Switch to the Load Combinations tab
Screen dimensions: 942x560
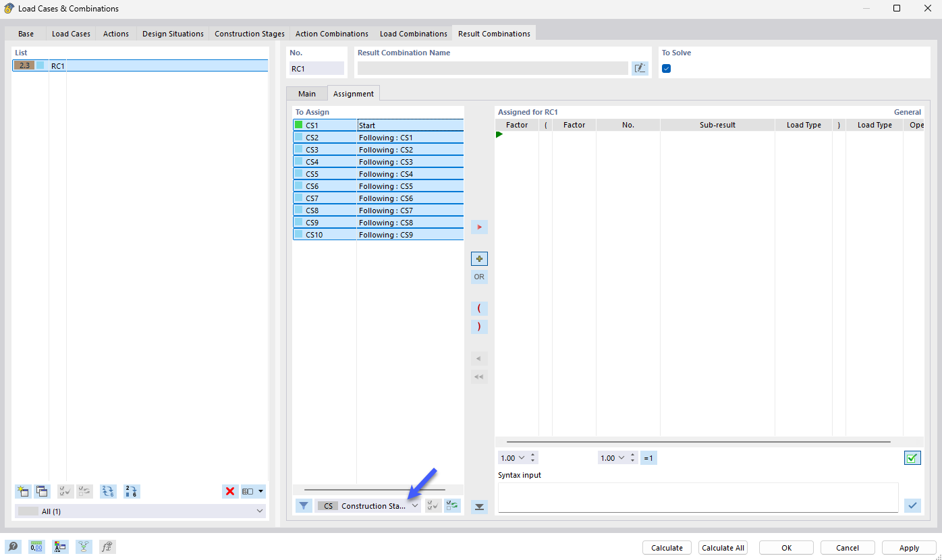click(x=414, y=34)
